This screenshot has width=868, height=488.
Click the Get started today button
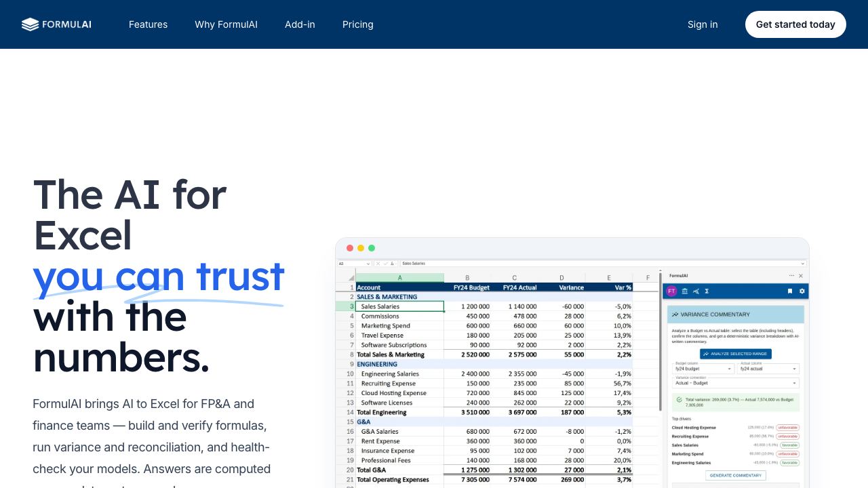(x=795, y=24)
